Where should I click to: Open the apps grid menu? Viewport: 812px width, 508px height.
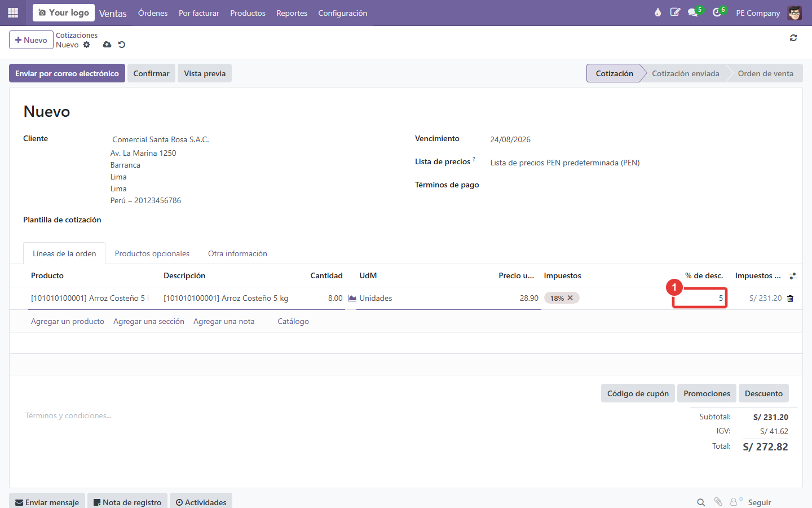(13, 12)
